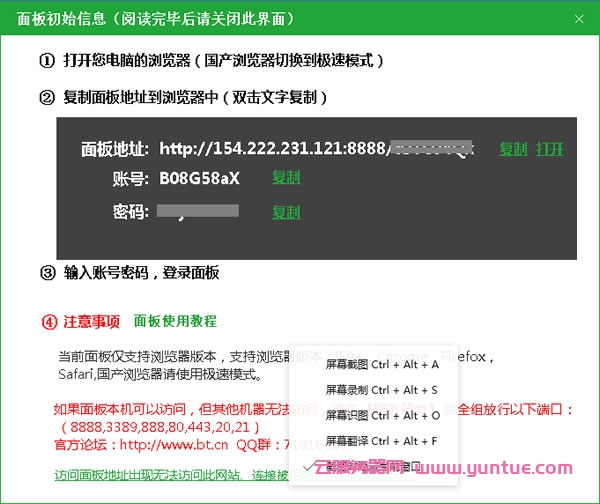Click the circled ② step icon
600x504 pixels.
[47, 98]
